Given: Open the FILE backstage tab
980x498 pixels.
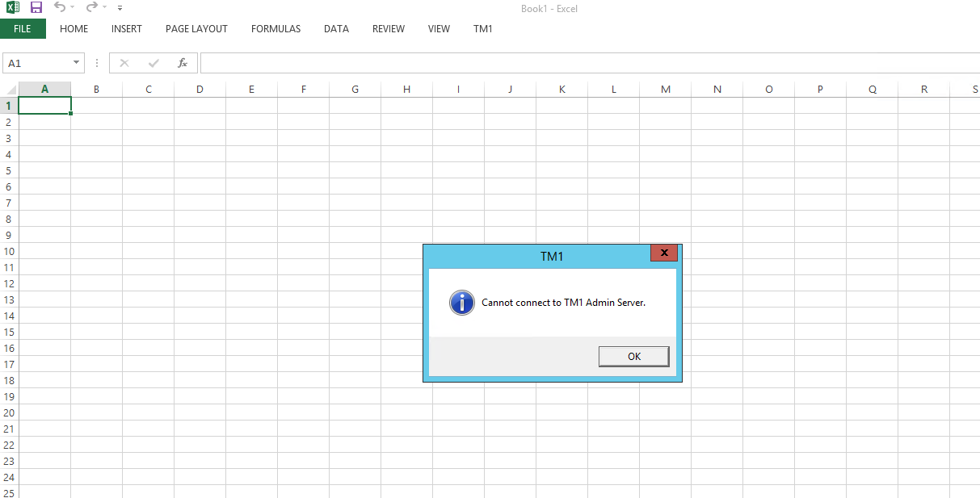Looking at the screenshot, I should click(23, 28).
